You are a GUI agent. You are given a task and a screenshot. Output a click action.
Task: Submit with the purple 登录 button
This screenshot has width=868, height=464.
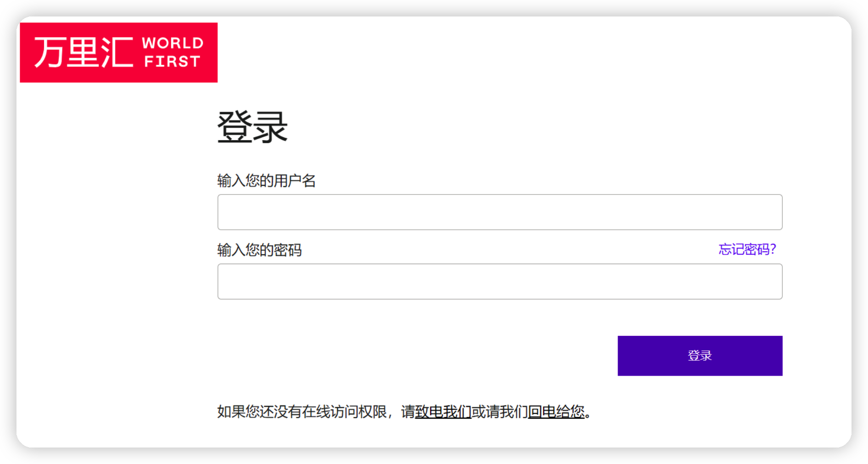coord(700,356)
